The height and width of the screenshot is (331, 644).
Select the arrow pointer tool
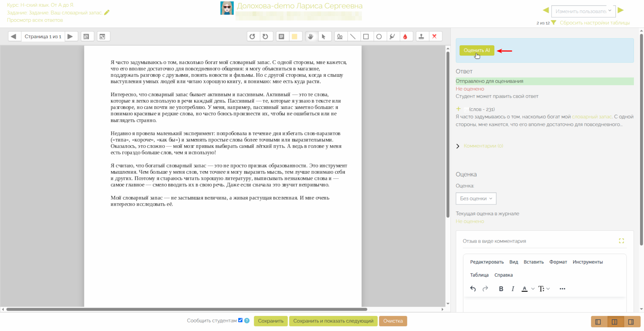click(324, 36)
